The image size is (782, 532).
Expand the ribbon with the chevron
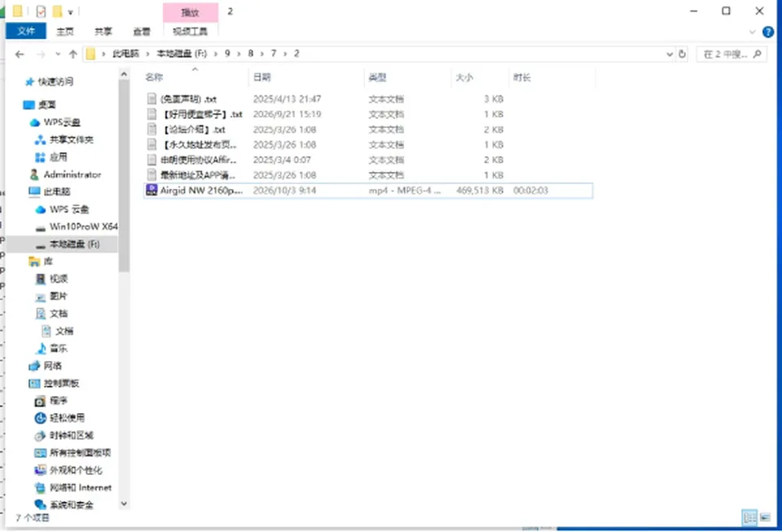pos(752,32)
